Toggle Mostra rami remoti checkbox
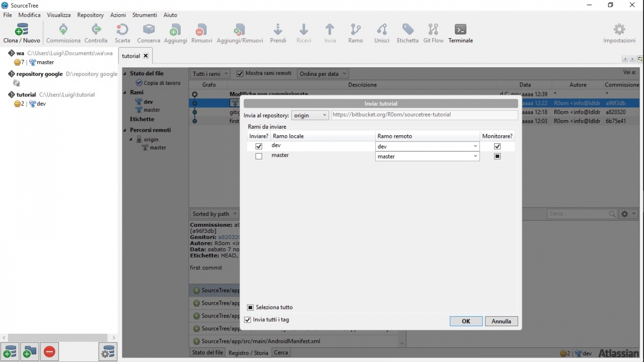The height and width of the screenshot is (362, 644). coord(240,73)
